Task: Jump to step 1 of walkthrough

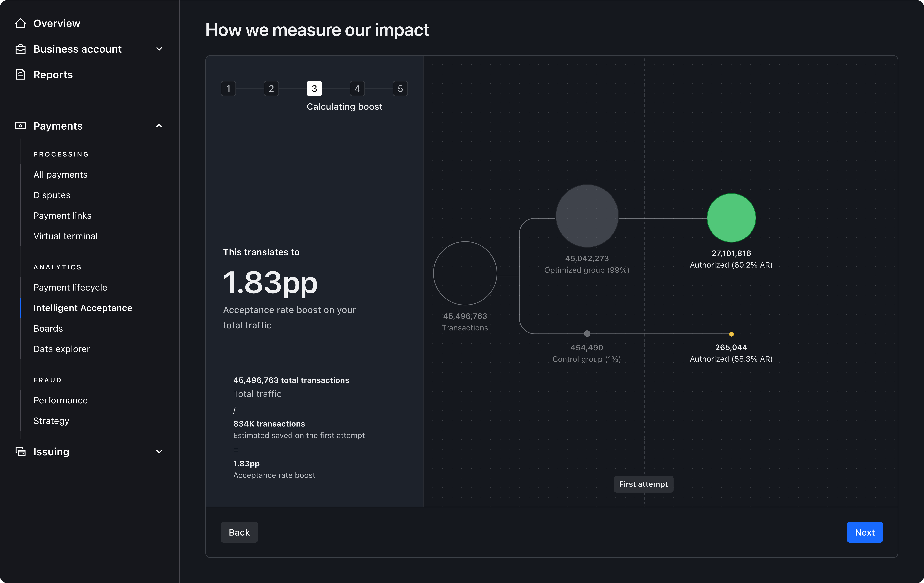Action: [228, 89]
